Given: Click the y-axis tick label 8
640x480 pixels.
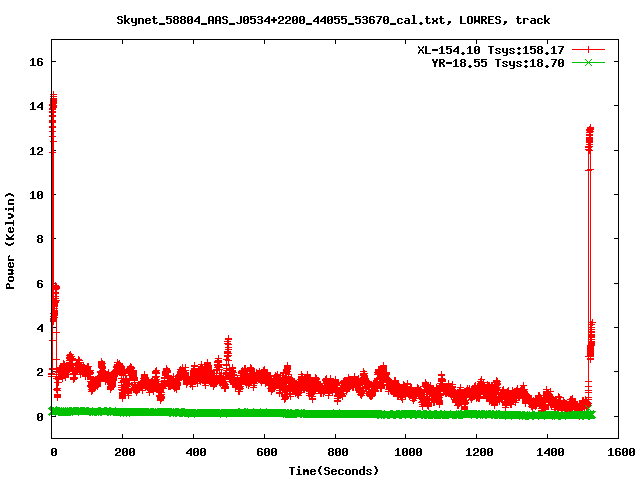Looking at the screenshot, I should click(40, 239).
